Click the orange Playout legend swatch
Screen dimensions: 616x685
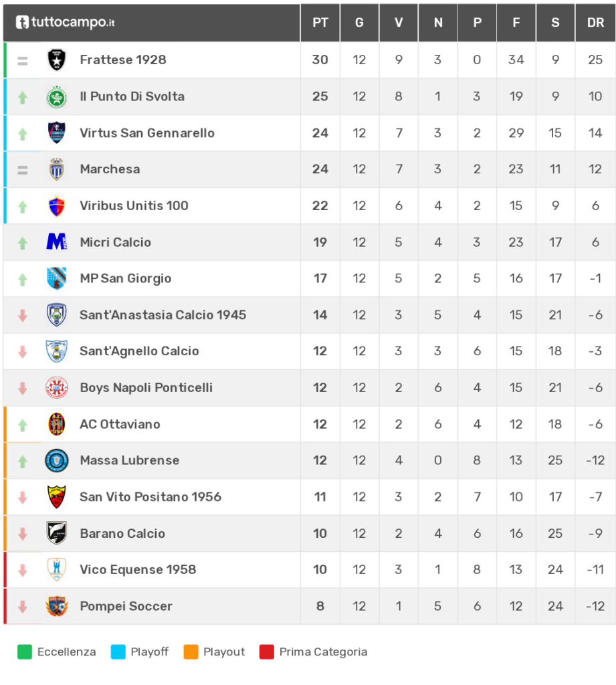(191, 652)
